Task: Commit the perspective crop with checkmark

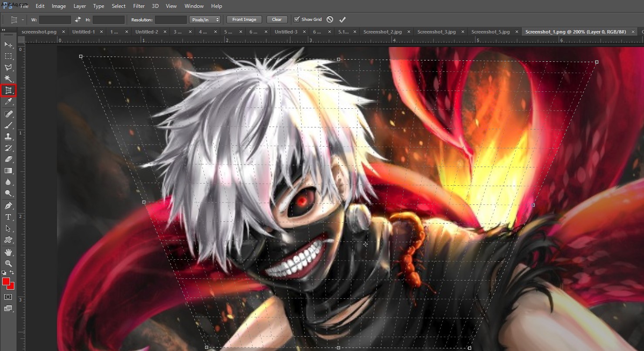Action: (343, 20)
